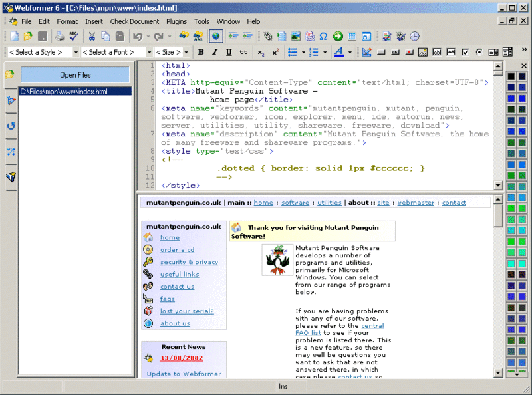Follow the 'utilities' link in preview
Screen dimensions: 532x395
(x=329, y=203)
